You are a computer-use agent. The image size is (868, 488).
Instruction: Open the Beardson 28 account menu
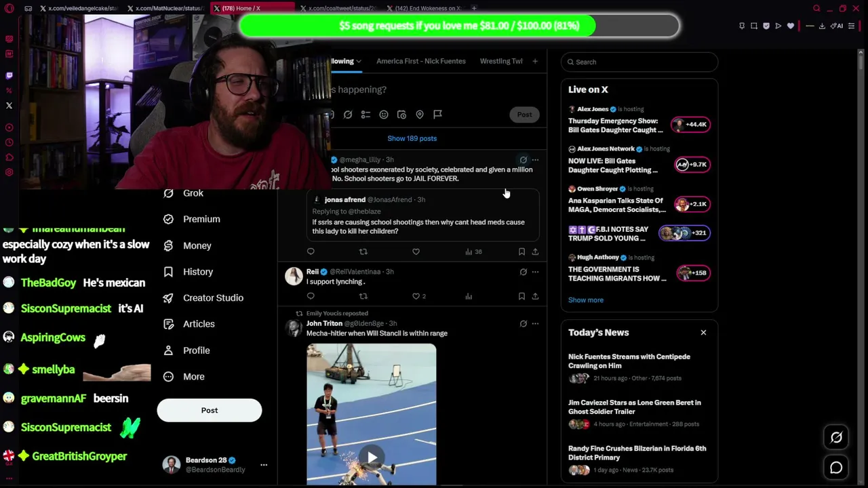coord(215,464)
